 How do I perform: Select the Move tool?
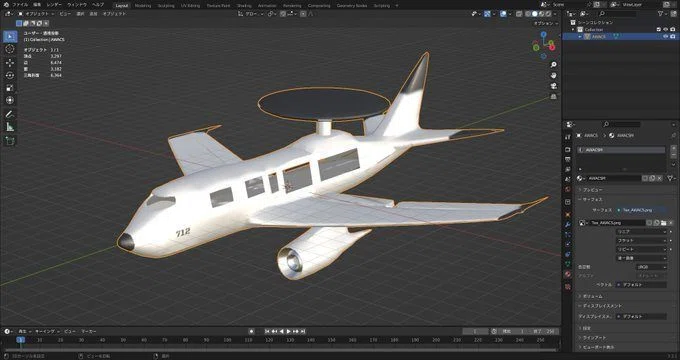(x=10, y=62)
